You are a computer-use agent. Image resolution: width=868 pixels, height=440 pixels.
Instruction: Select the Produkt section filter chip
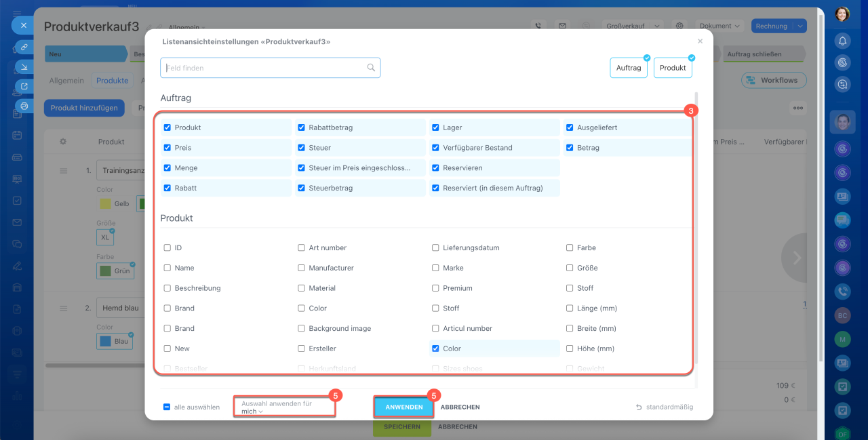[673, 68]
